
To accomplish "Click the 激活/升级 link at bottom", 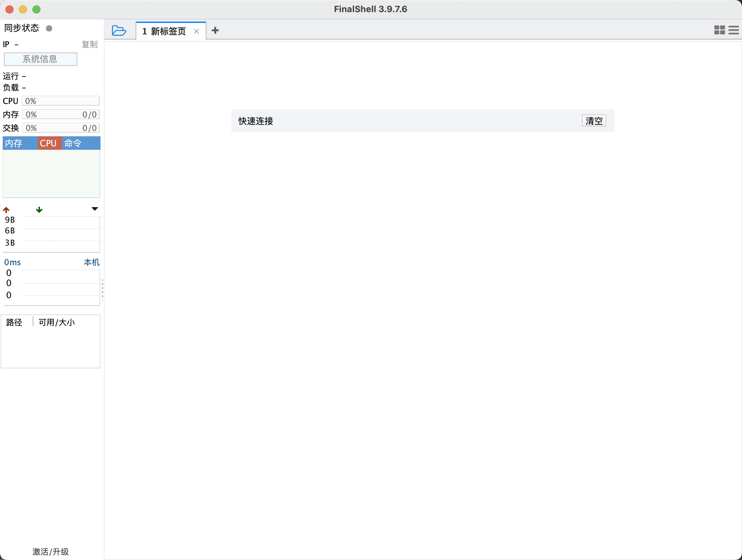I will 51,551.
